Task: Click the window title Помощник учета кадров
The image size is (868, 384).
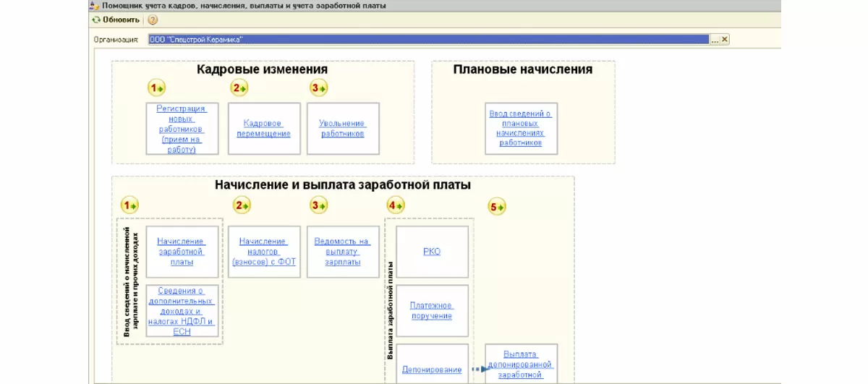Action: (244, 5)
